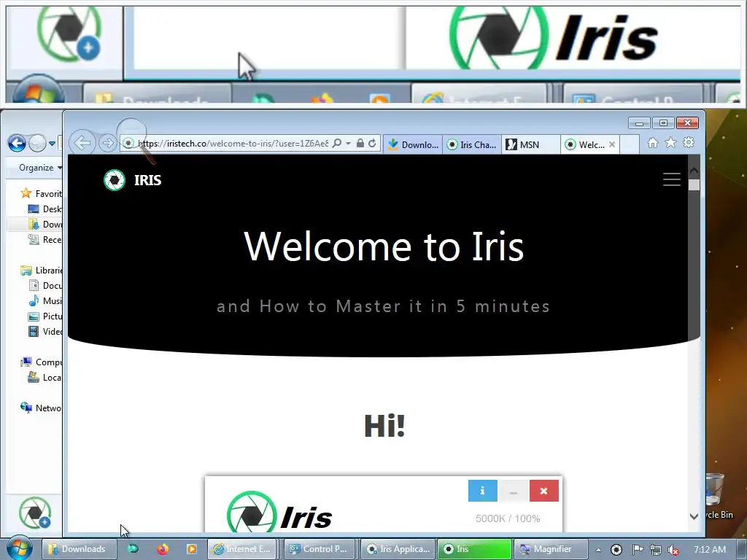Click the blue info button on the Iris popup

[x=483, y=491]
